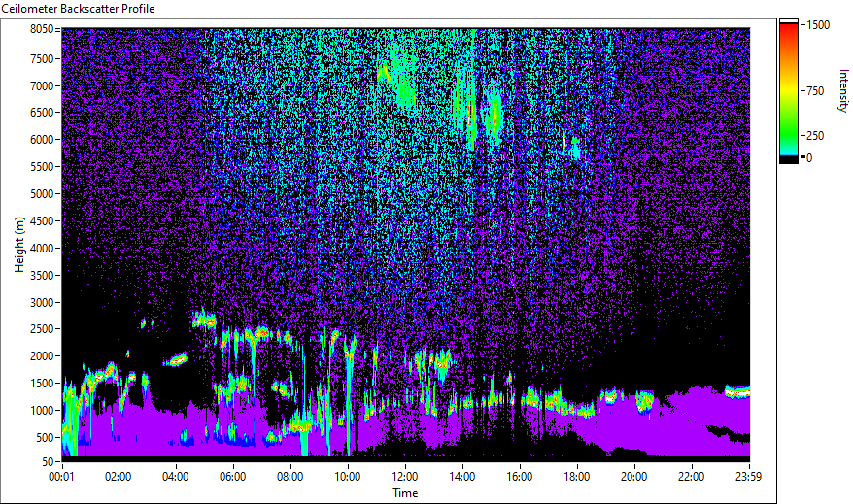Click the 2000 height axis value
The image size is (853, 504).
coord(42,356)
